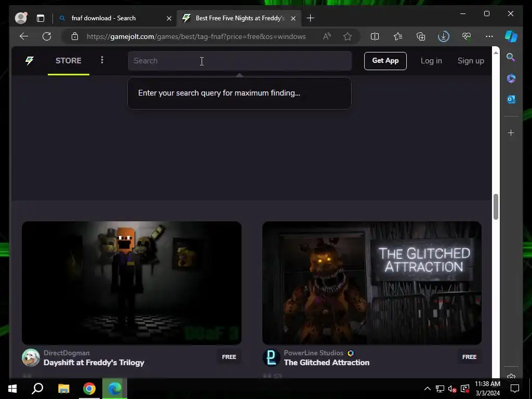Open The Glitched Attraction game thumbnail
This screenshot has width=532, height=399.
[372, 283]
